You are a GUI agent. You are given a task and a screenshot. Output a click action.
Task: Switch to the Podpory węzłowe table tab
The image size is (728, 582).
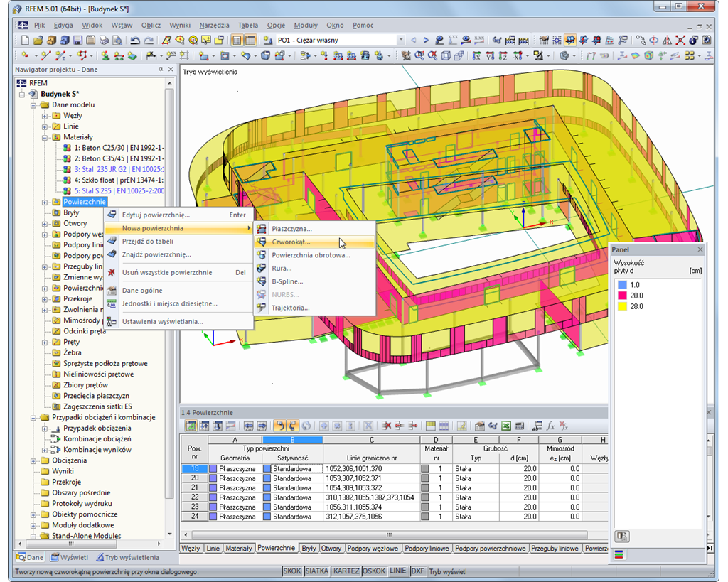click(373, 548)
